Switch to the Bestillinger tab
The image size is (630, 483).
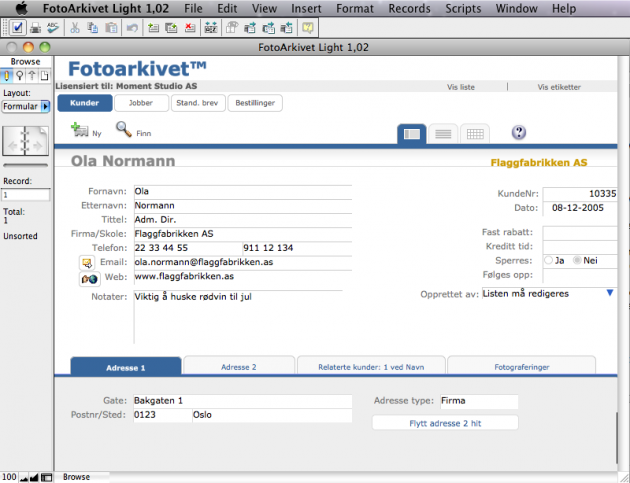click(255, 103)
